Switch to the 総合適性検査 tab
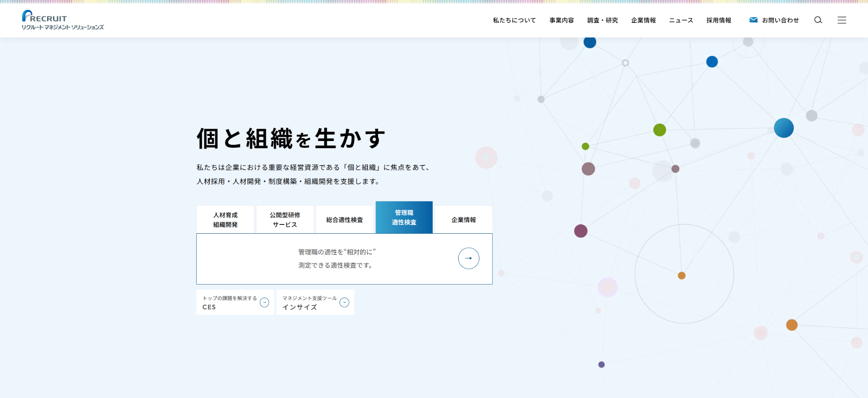This screenshot has width=868, height=398. 345,219
